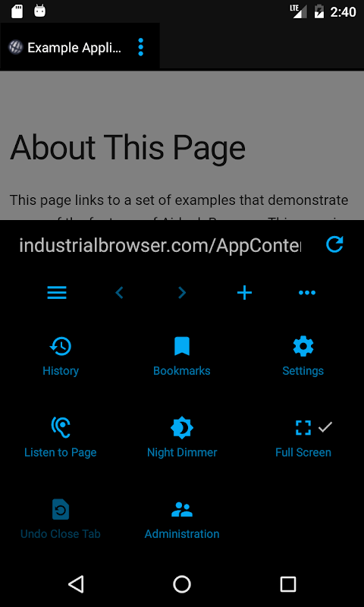Select the Example Appli... tab
Image resolution: width=364 pixels, height=607 pixels.
(74, 47)
